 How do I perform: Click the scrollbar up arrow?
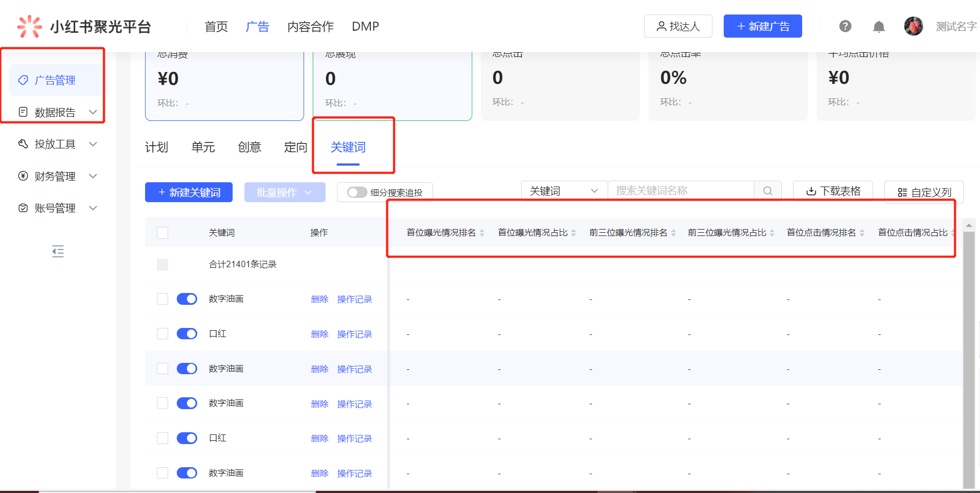(969, 226)
